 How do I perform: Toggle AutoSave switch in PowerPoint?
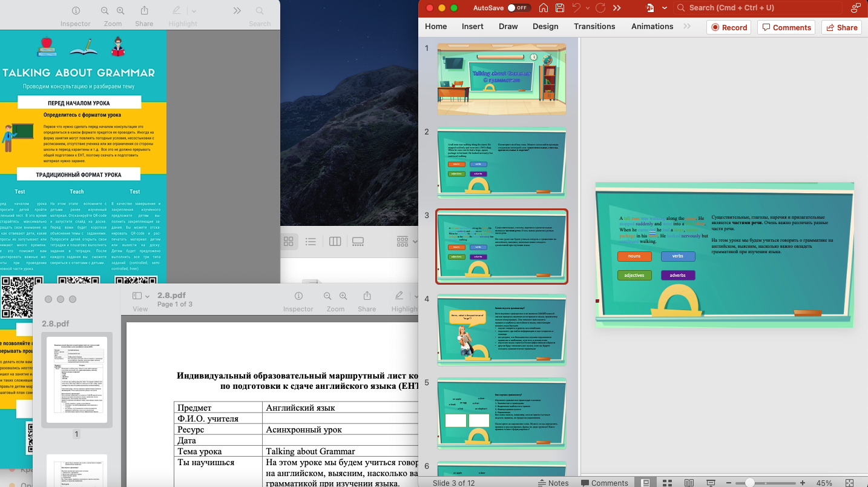pyautogui.click(x=519, y=8)
